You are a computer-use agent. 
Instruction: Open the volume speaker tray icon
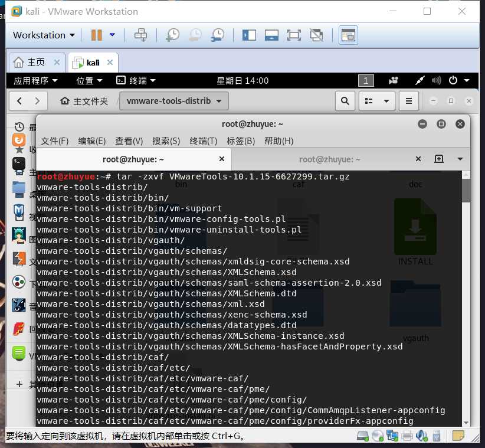click(x=437, y=81)
